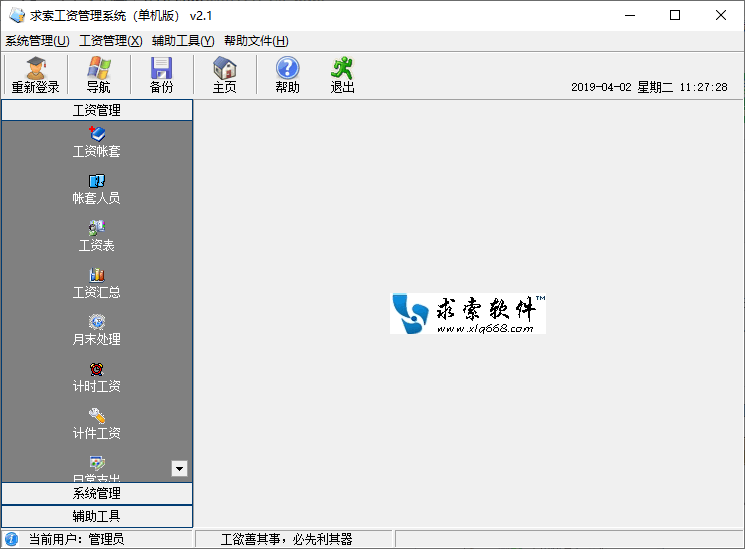Click the 备份 backup floppy disk icon
This screenshot has height=549, width=745.
[x=162, y=75]
